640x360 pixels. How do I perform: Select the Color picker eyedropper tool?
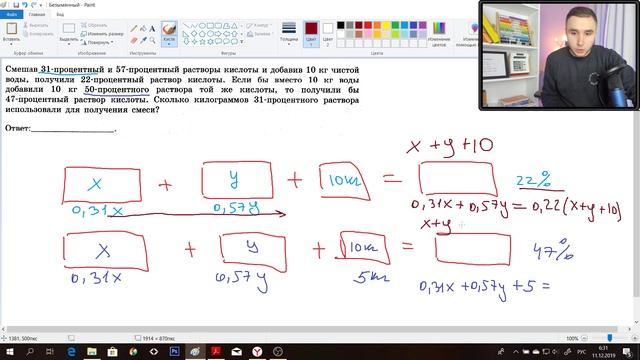click(x=143, y=40)
